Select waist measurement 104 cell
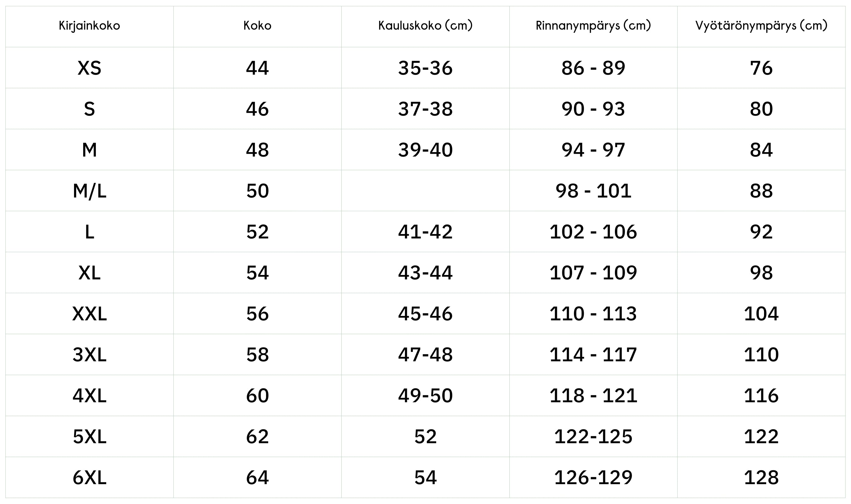 coord(761,313)
